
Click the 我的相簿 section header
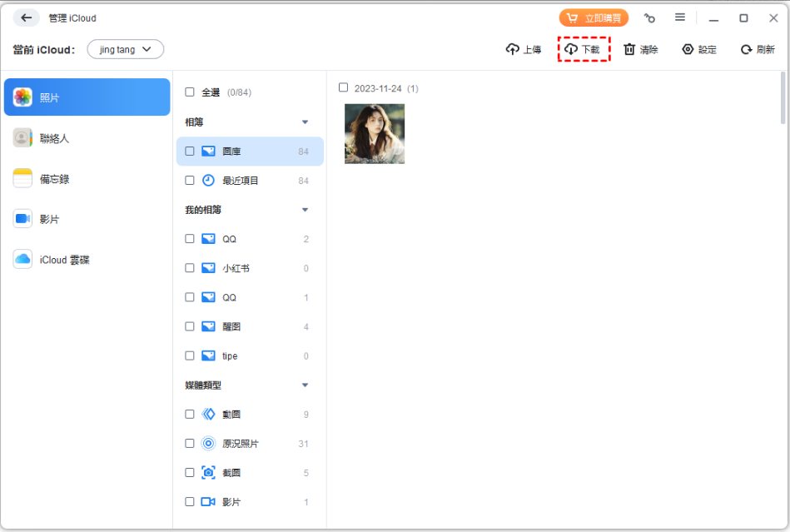pyautogui.click(x=203, y=210)
